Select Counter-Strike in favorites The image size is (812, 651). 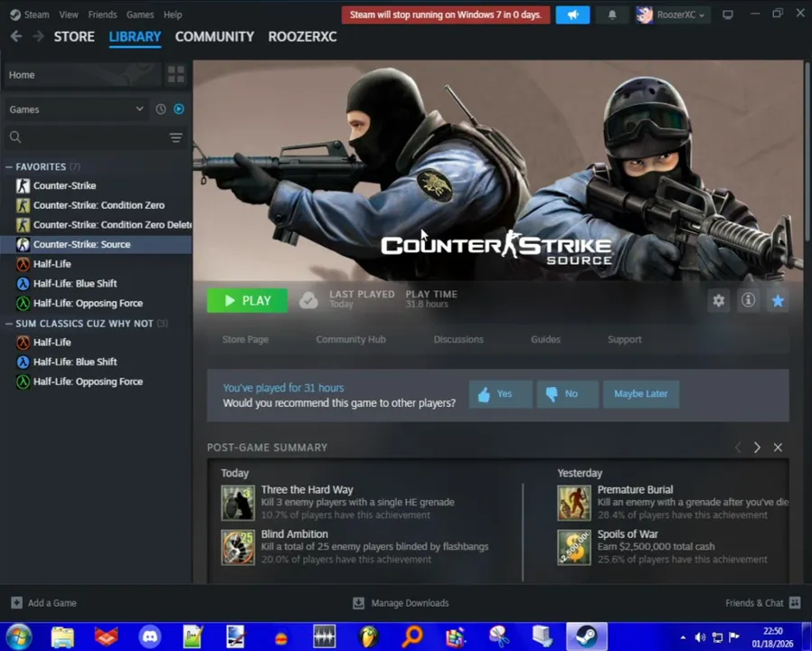97,185
